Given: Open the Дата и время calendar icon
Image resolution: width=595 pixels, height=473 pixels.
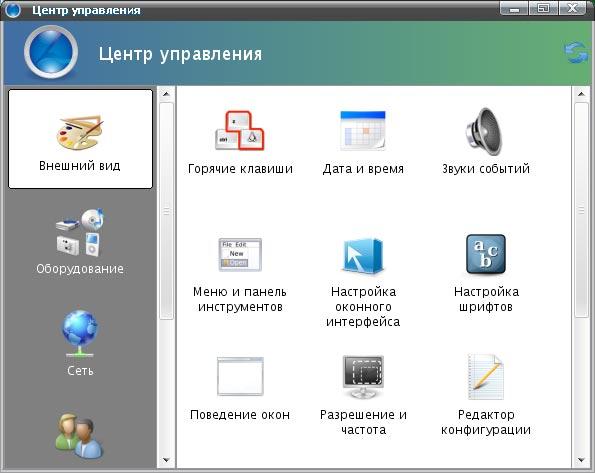Looking at the screenshot, I should 363,130.
